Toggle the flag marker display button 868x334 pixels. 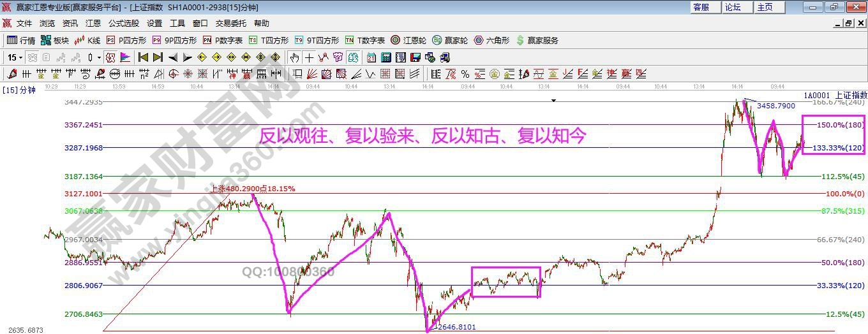(125, 57)
